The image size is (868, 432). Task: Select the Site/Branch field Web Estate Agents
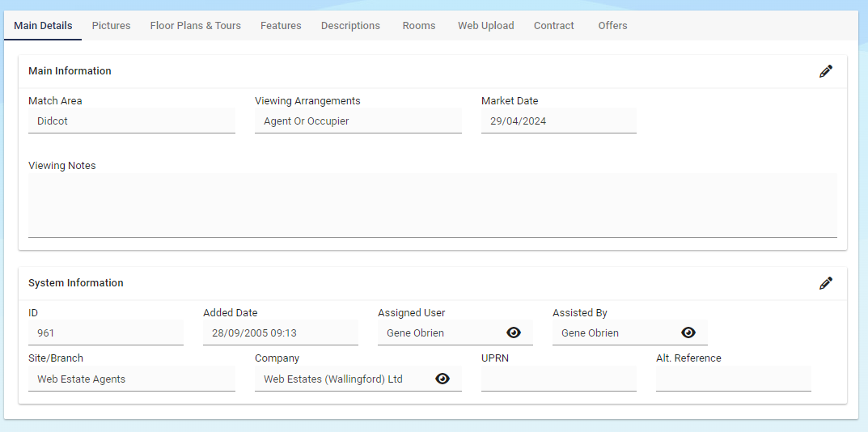(x=132, y=379)
